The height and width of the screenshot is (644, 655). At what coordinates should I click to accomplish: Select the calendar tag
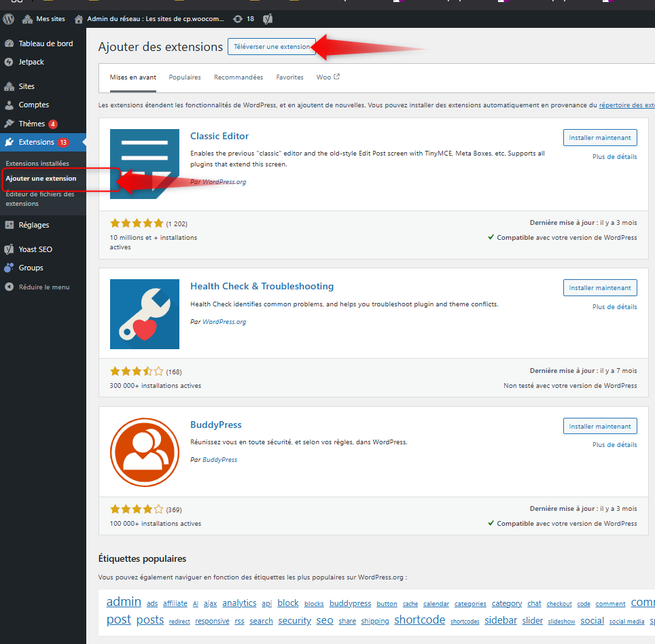tap(436, 604)
